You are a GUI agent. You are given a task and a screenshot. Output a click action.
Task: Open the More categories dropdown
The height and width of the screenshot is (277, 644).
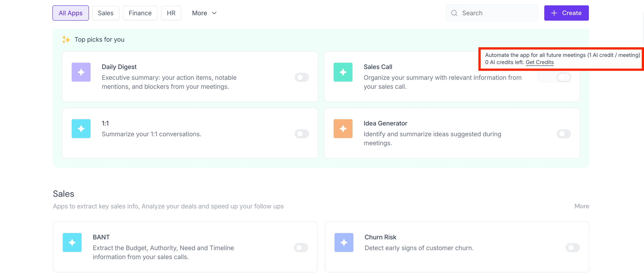click(204, 13)
